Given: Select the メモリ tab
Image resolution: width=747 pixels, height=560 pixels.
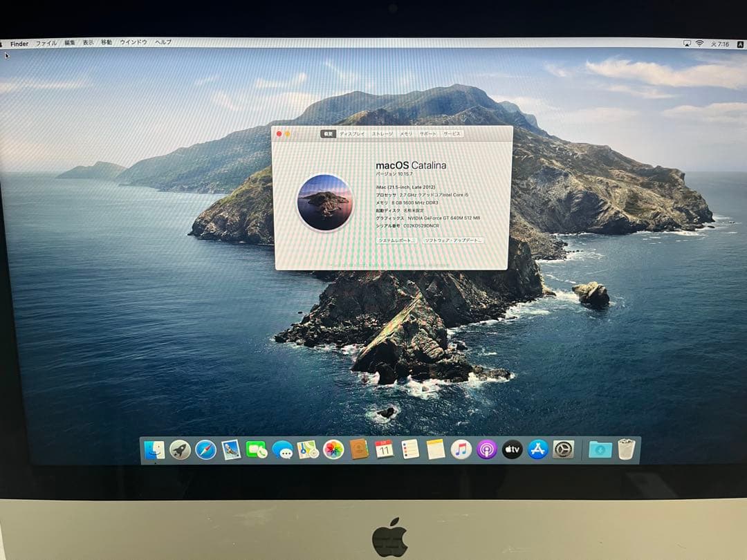Looking at the screenshot, I should (x=406, y=134).
